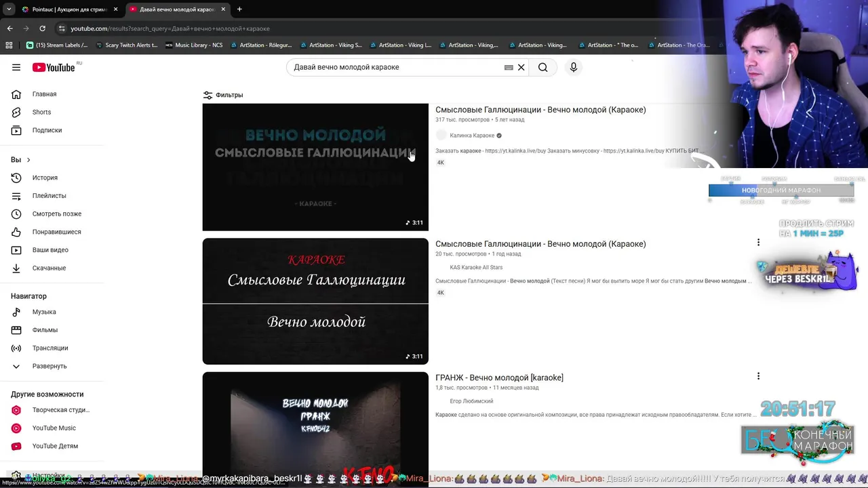Close the YouTube search tab
The height and width of the screenshot is (488, 868).
(223, 9)
